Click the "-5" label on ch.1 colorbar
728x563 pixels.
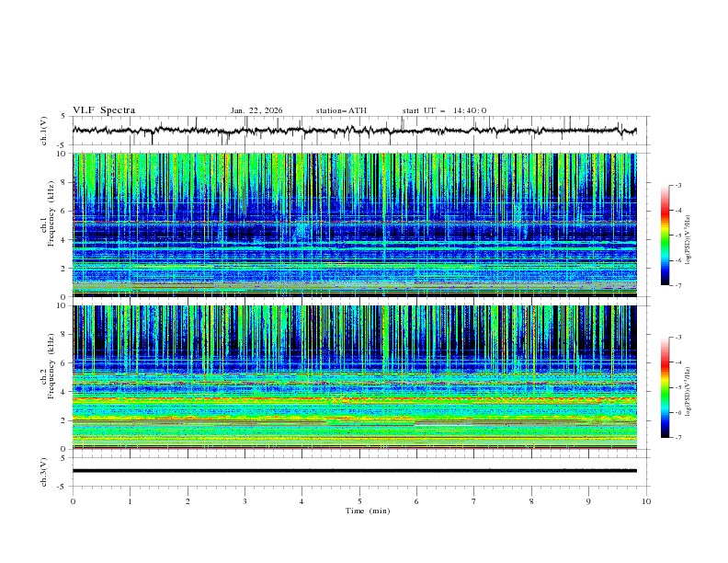click(678, 236)
